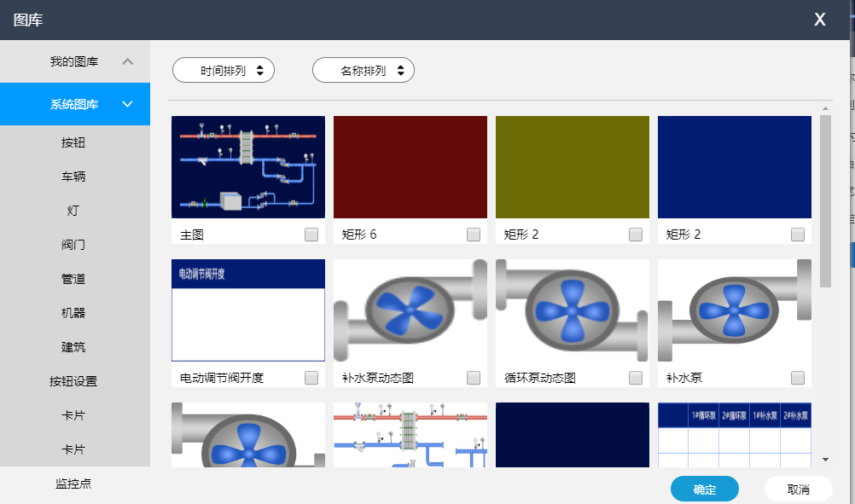Check the 主图 selection checkbox
Image resolution: width=855 pixels, height=504 pixels.
click(311, 234)
